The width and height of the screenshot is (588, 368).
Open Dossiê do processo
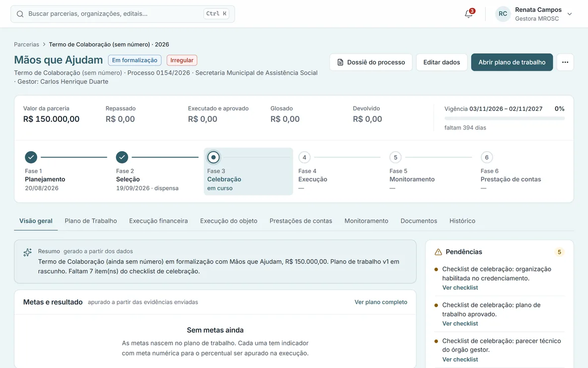point(371,62)
